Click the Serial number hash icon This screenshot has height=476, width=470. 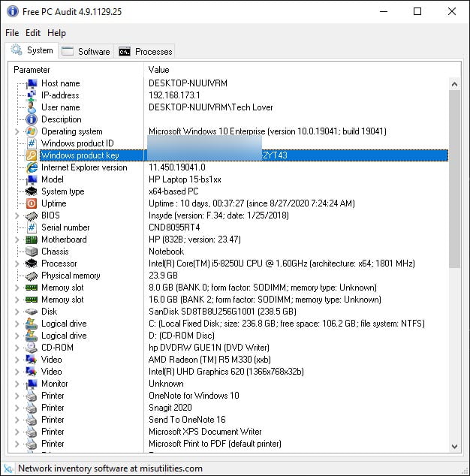pos(32,227)
